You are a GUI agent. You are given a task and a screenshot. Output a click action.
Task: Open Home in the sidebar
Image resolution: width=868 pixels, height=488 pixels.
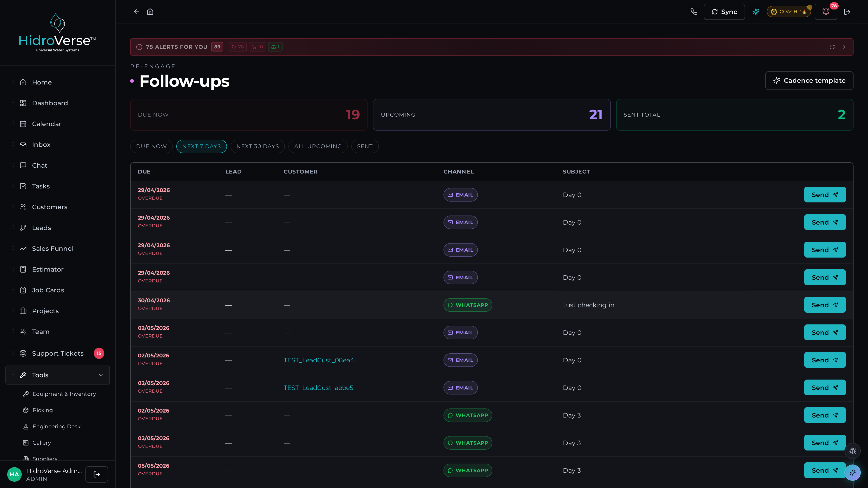58,82
